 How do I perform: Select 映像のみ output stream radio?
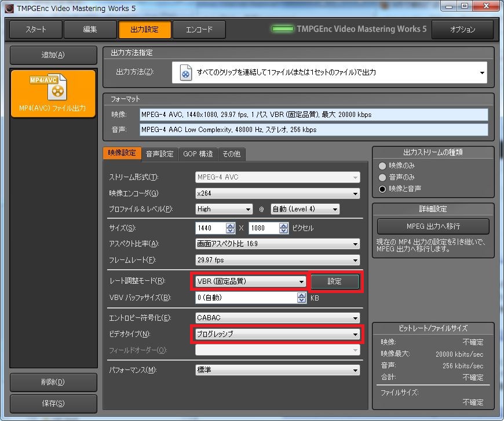coord(382,166)
